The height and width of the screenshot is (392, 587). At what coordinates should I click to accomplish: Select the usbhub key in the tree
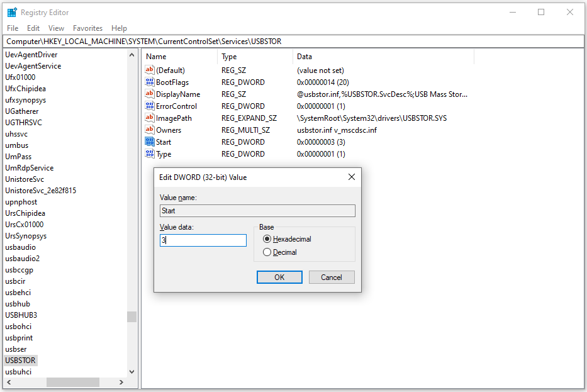(18, 304)
